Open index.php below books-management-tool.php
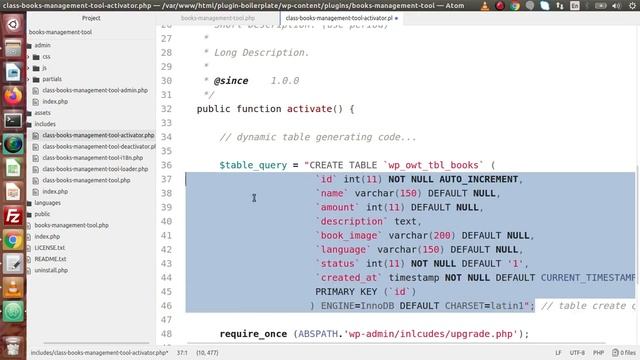The height and width of the screenshot is (360, 640). click(47, 236)
